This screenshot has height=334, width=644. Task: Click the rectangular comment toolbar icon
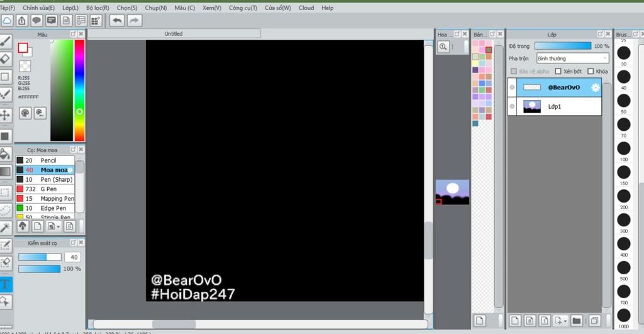tap(52, 21)
